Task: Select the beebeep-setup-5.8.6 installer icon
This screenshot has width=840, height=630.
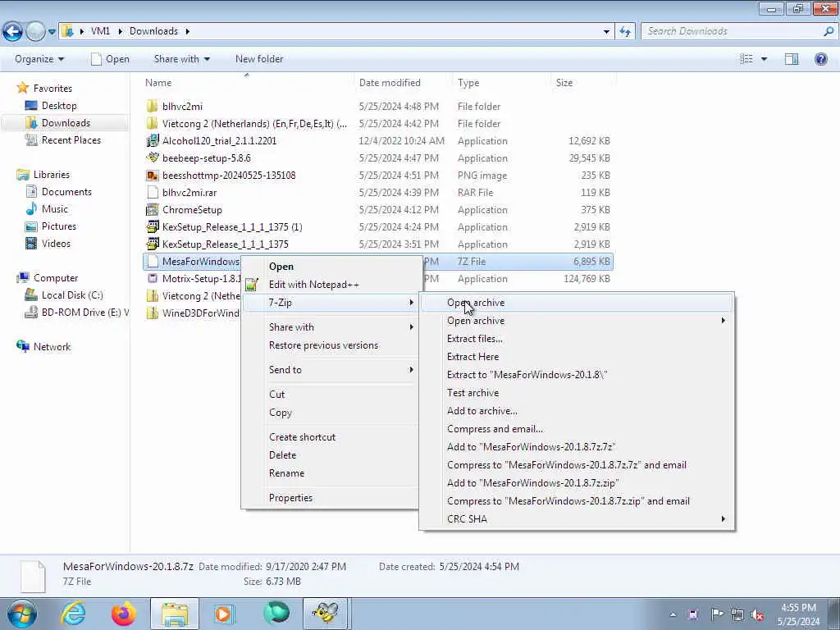Action: (153, 157)
